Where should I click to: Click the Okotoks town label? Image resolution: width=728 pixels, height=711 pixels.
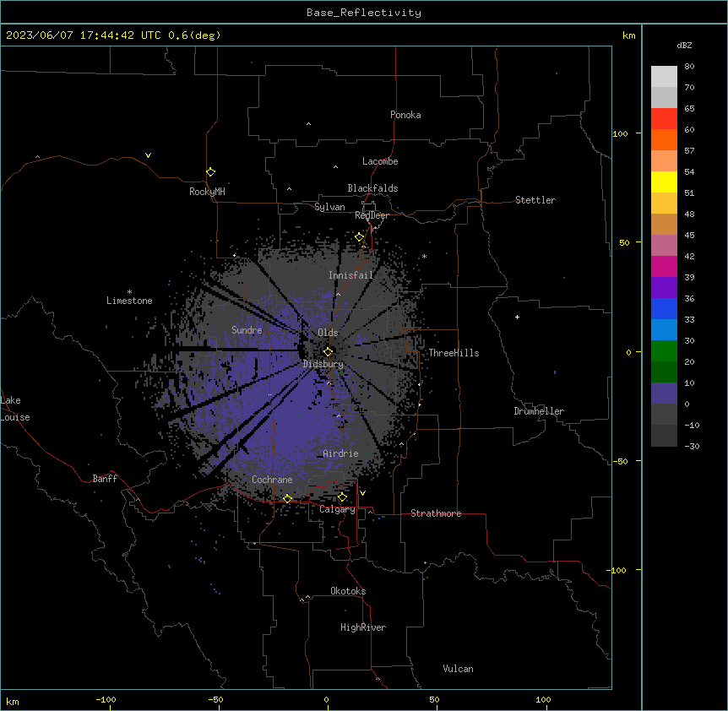tap(348, 591)
